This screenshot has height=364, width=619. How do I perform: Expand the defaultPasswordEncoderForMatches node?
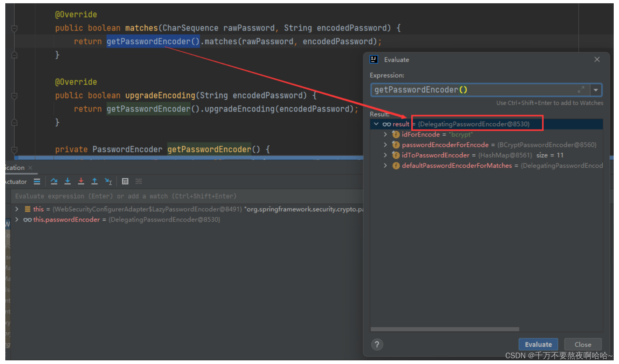[x=385, y=166]
